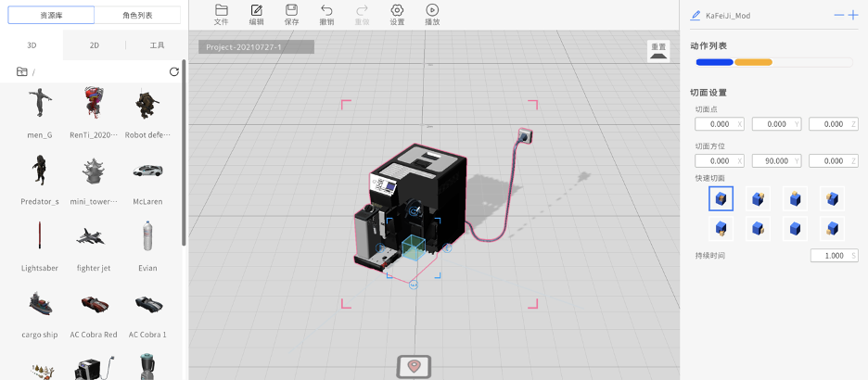This screenshot has width=868, height=380.
Task: Click the KaFeiJi_Mod object name
Action: 728,16
